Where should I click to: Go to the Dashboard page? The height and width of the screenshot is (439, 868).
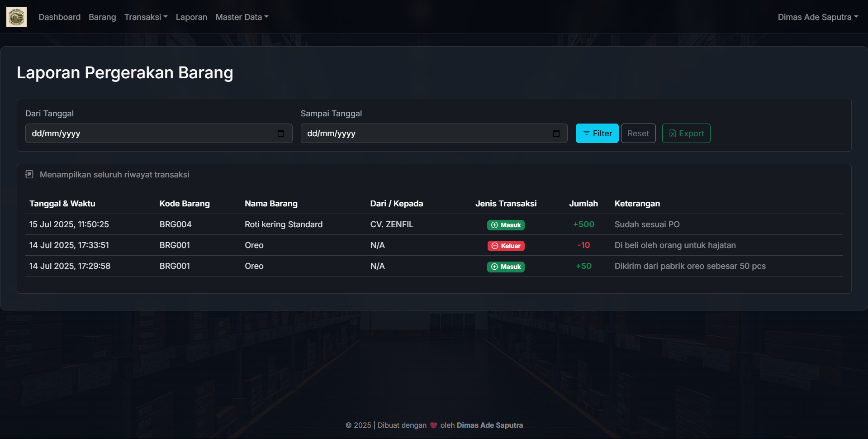59,17
